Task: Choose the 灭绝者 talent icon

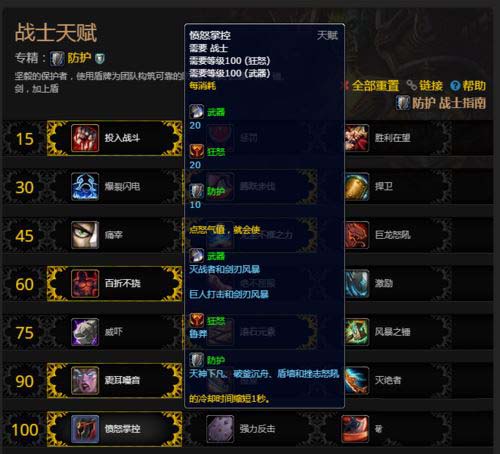Action: pyautogui.click(x=357, y=380)
